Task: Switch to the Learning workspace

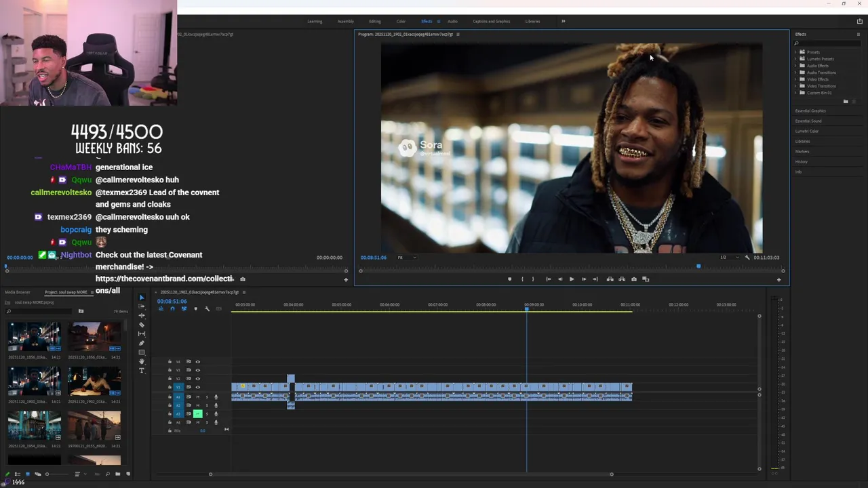Action: pos(315,21)
